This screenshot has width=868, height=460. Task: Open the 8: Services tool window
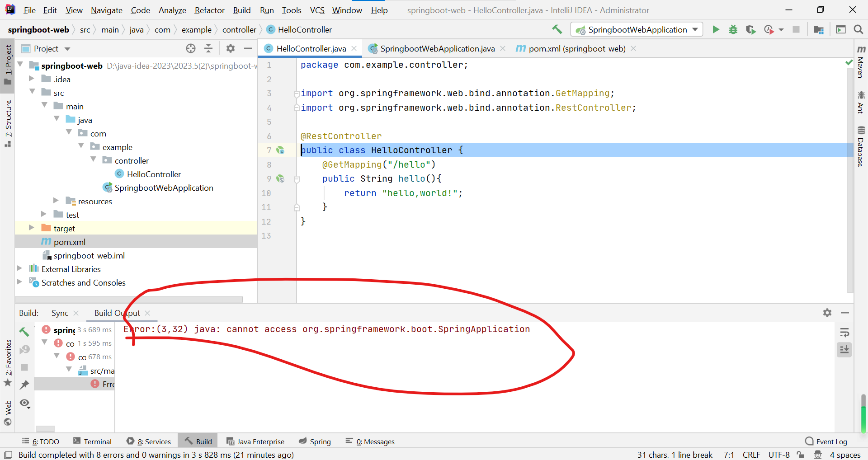149,441
